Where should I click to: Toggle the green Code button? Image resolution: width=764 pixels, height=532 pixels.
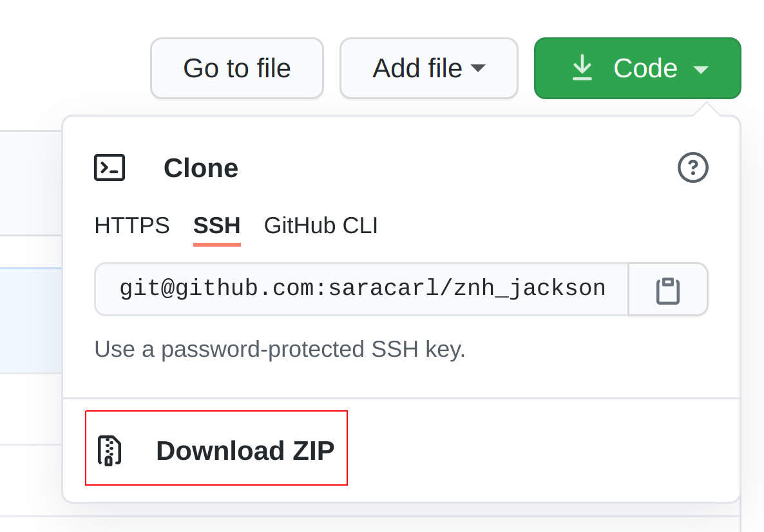[x=637, y=68]
